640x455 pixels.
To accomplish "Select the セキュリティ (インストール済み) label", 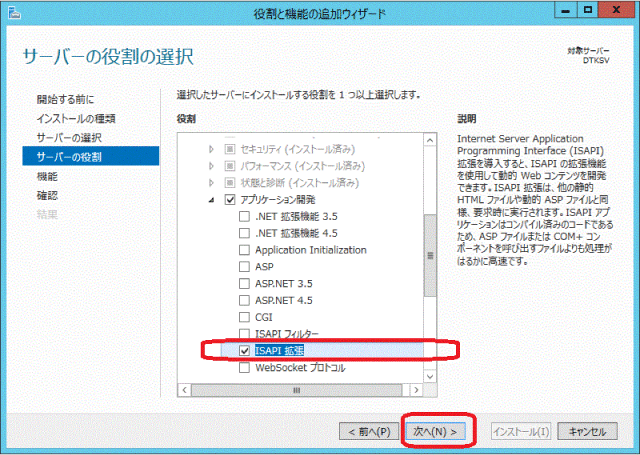I will pyautogui.click(x=297, y=149).
